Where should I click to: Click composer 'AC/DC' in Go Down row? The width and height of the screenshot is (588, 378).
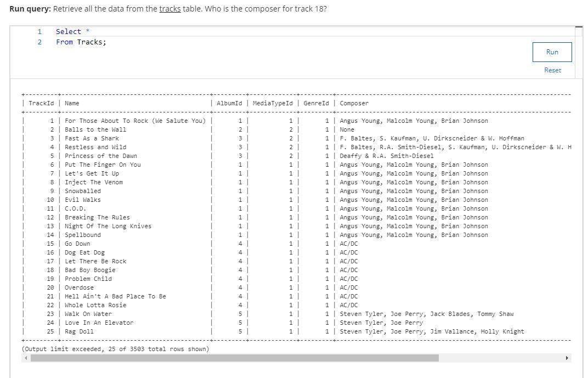(349, 244)
